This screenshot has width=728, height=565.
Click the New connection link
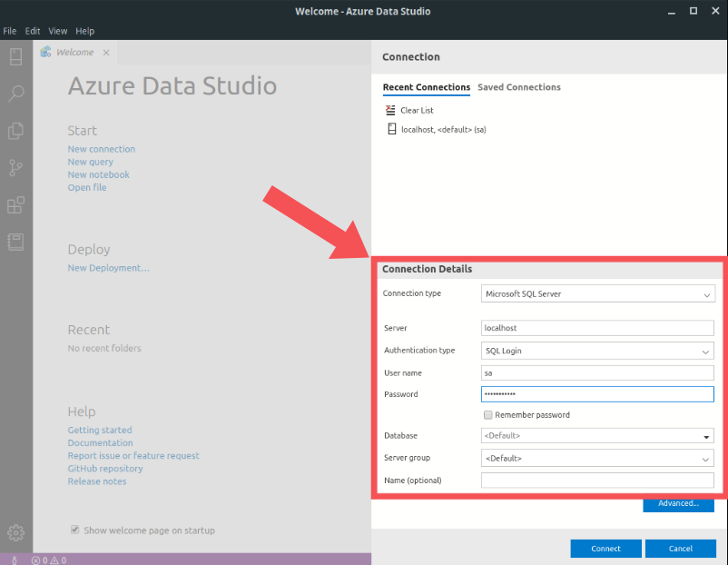[102, 149]
